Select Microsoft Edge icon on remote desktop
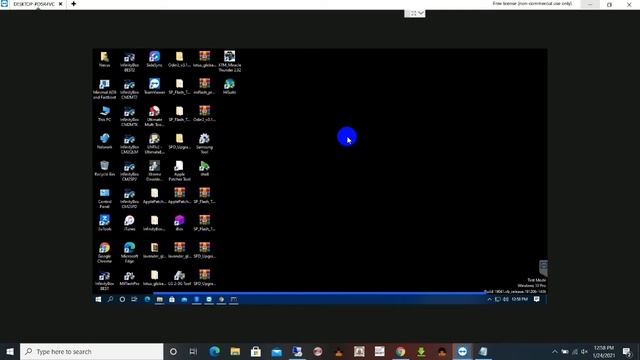The image size is (640, 360). pyautogui.click(x=129, y=253)
